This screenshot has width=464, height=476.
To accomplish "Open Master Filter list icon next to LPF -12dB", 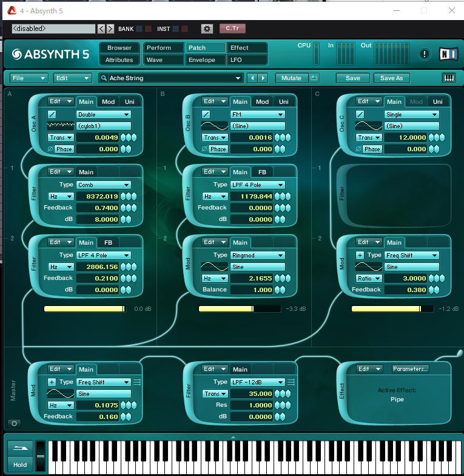I will (291, 382).
